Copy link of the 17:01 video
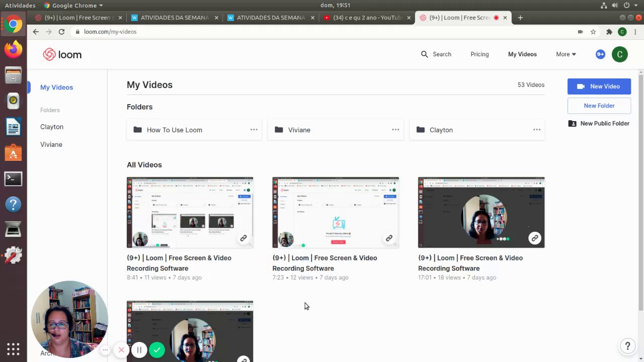 pyautogui.click(x=535, y=238)
